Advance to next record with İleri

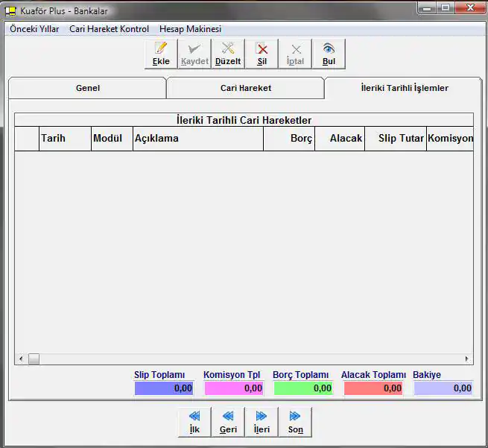262,417
